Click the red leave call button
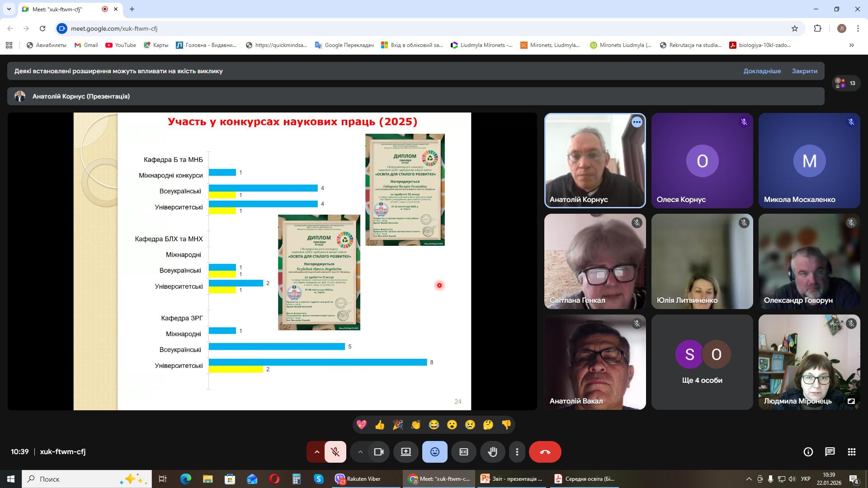Image resolution: width=868 pixels, height=488 pixels. [545, 452]
